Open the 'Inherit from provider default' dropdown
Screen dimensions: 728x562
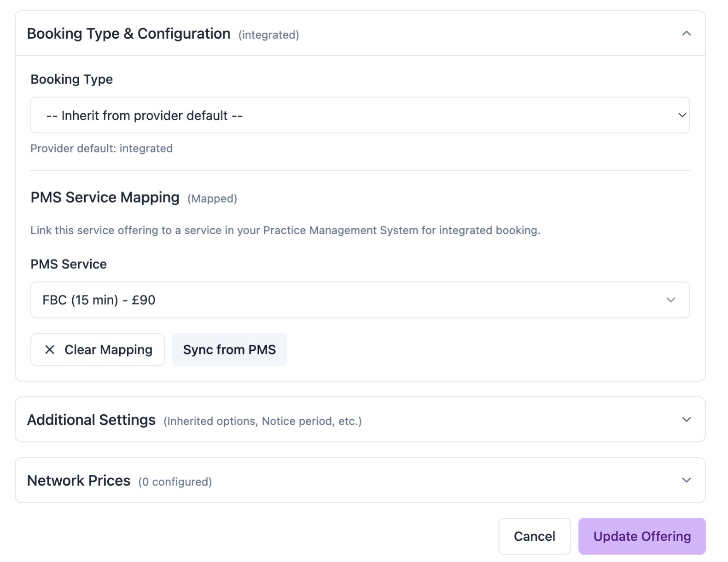tap(359, 115)
